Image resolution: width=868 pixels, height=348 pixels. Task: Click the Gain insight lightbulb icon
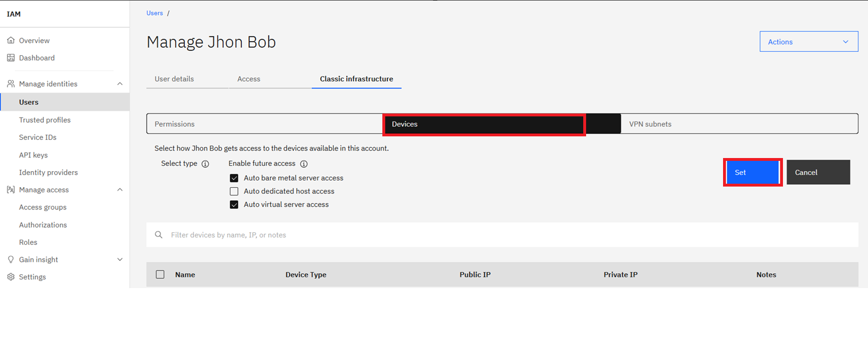[11, 260]
